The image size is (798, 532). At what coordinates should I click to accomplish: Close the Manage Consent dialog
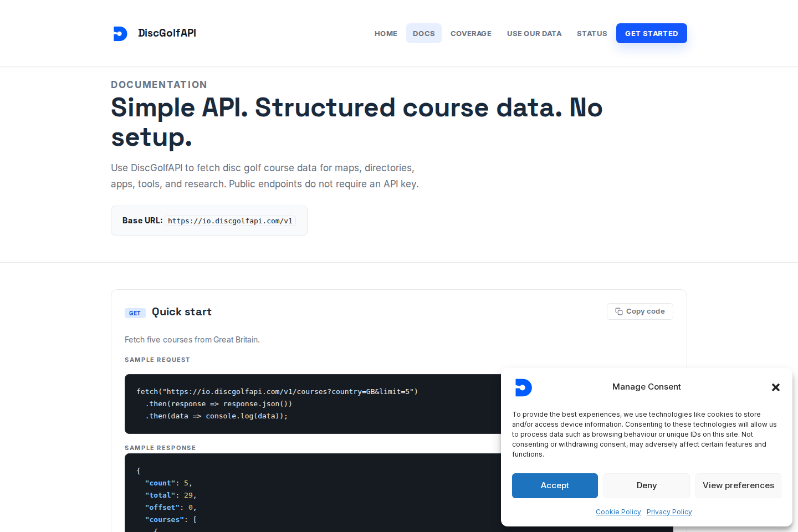click(776, 387)
